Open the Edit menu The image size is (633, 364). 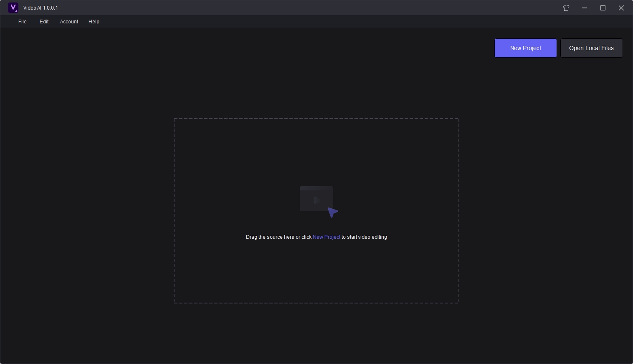tap(44, 21)
